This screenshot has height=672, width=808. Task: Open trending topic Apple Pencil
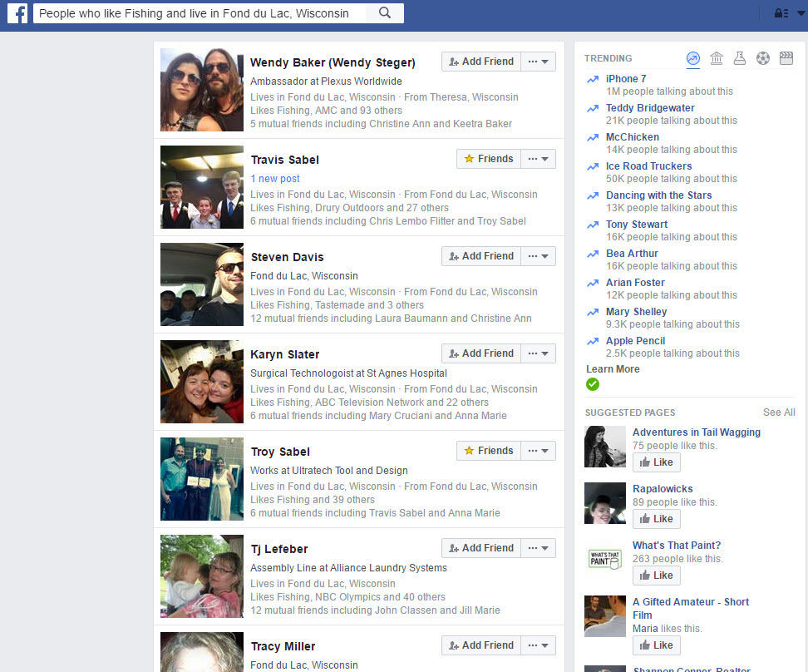click(635, 341)
